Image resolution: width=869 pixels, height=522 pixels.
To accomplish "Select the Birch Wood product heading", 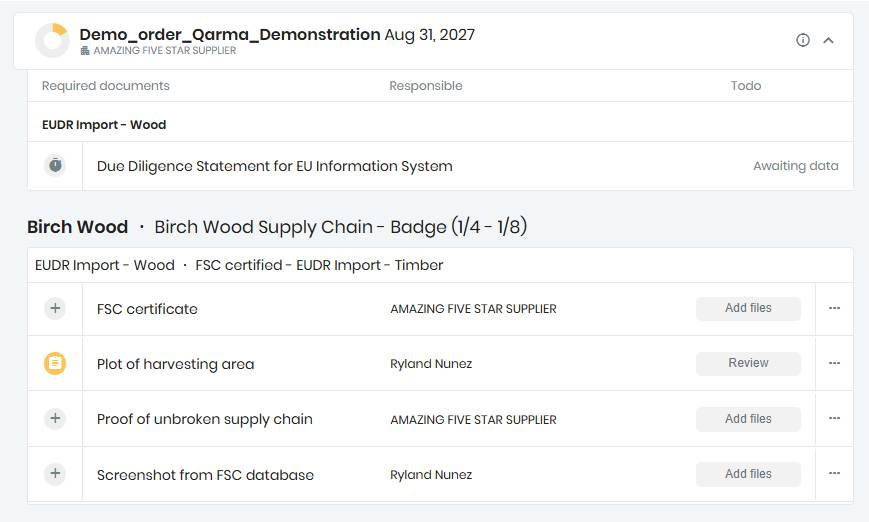I will (77, 227).
